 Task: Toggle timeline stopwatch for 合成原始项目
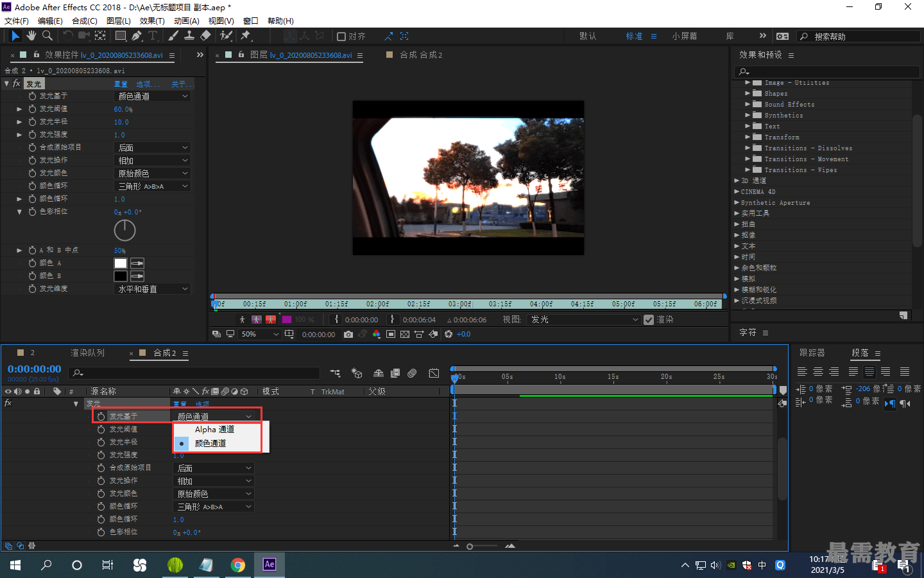tap(101, 468)
